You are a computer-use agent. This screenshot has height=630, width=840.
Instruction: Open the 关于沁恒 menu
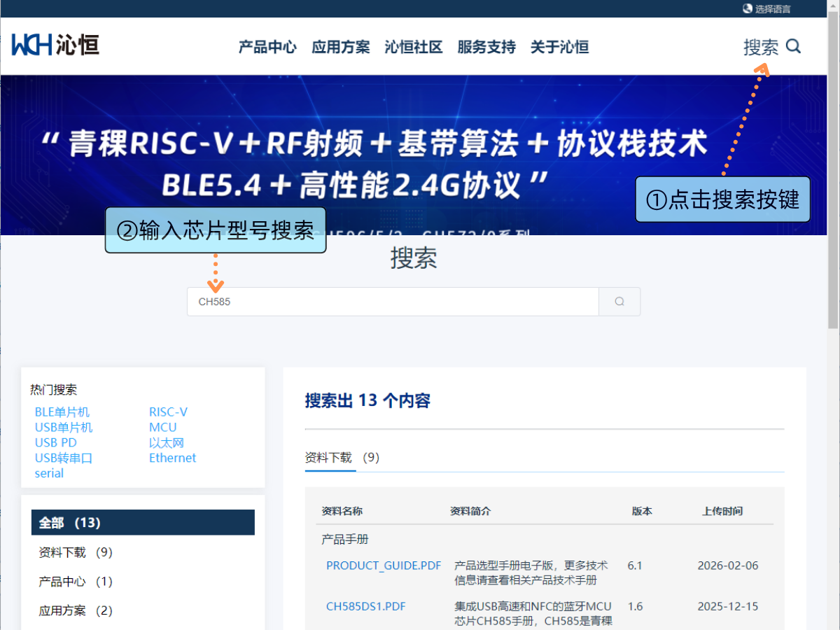tap(559, 47)
